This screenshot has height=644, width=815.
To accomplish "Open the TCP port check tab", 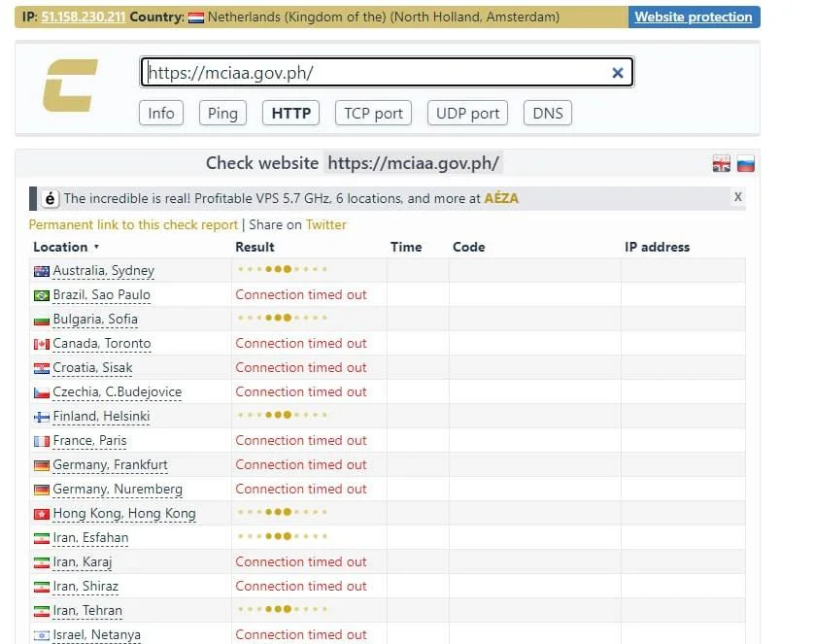I will click(373, 113).
